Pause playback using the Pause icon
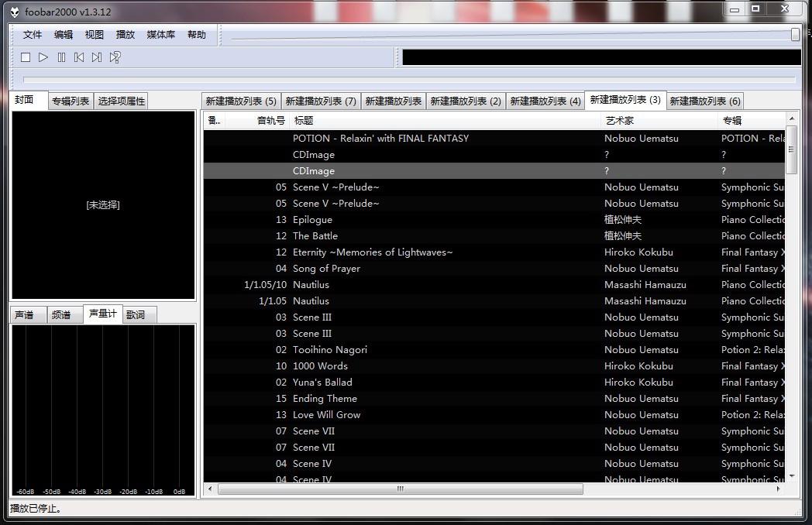This screenshot has width=812, height=525. tap(62, 57)
